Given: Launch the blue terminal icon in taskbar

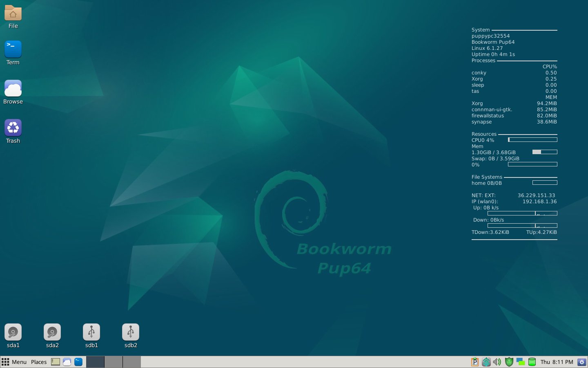Looking at the screenshot, I should pos(78,362).
